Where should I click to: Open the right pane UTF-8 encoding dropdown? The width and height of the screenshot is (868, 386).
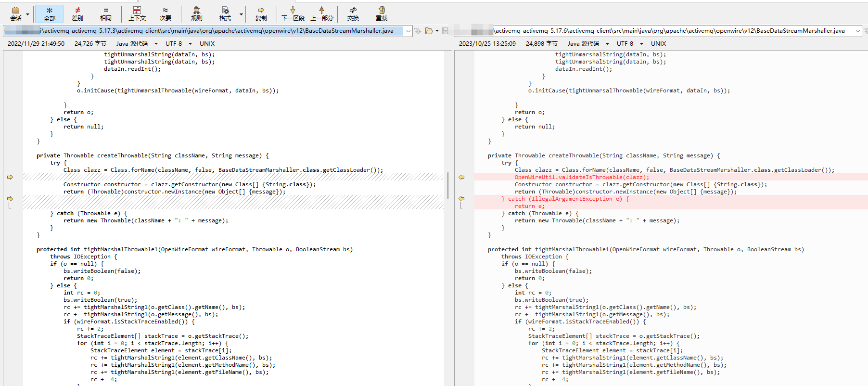click(x=641, y=44)
